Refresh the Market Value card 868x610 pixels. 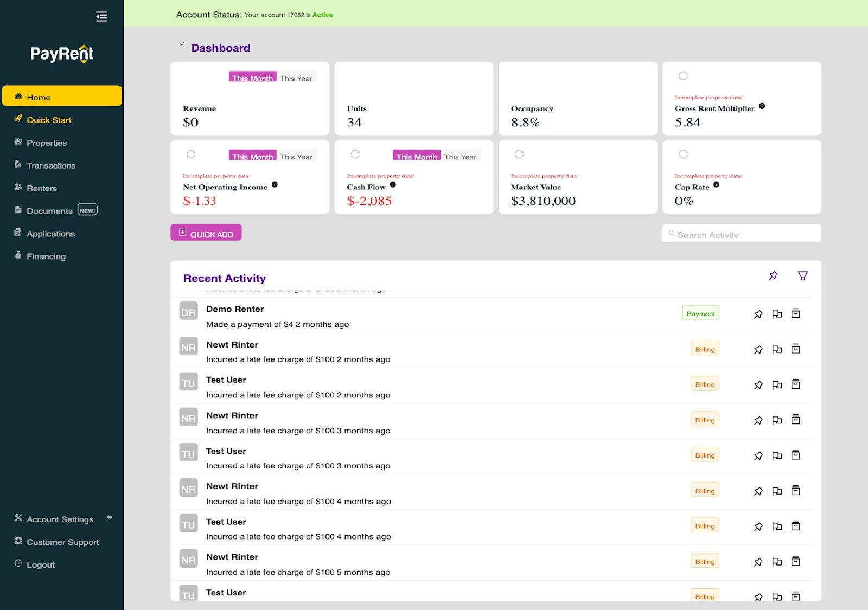(x=519, y=155)
